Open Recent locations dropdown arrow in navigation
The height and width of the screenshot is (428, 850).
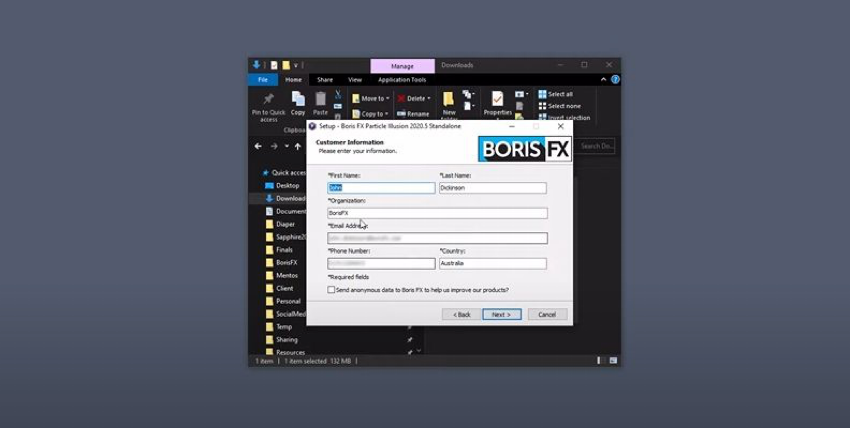click(x=287, y=146)
